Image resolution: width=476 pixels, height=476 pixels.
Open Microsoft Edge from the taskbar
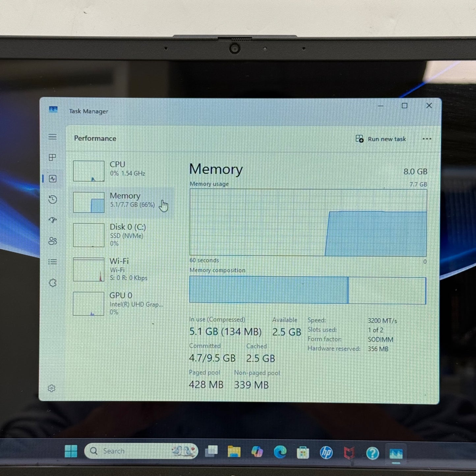[x=280, y=452]
